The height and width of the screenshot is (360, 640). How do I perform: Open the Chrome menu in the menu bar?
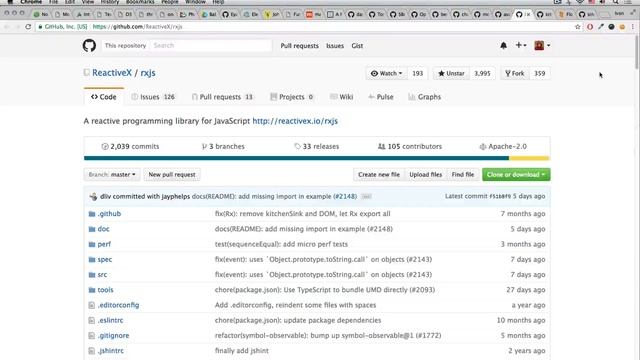click(x=31, y=2)
